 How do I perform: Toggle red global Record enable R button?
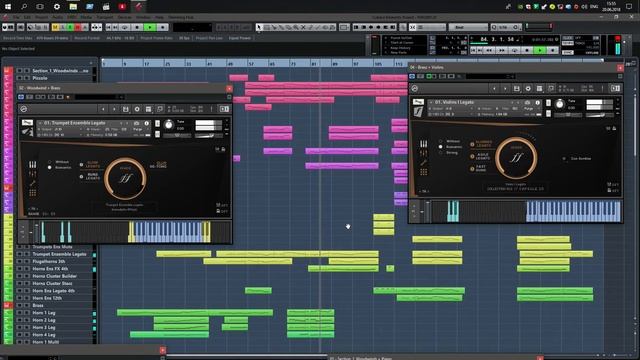[78, 27]
